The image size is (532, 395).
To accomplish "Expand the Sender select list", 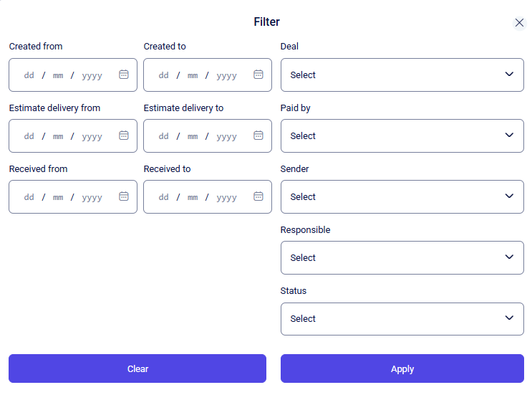I will (x=402, y=196).
